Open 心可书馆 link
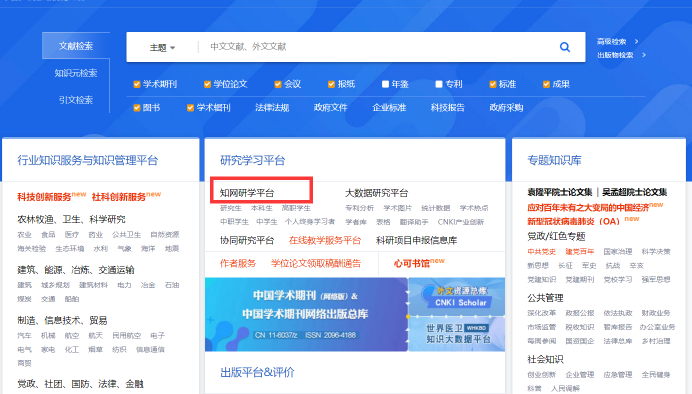Viewport: 692px width, 394px height. point(412,264)
